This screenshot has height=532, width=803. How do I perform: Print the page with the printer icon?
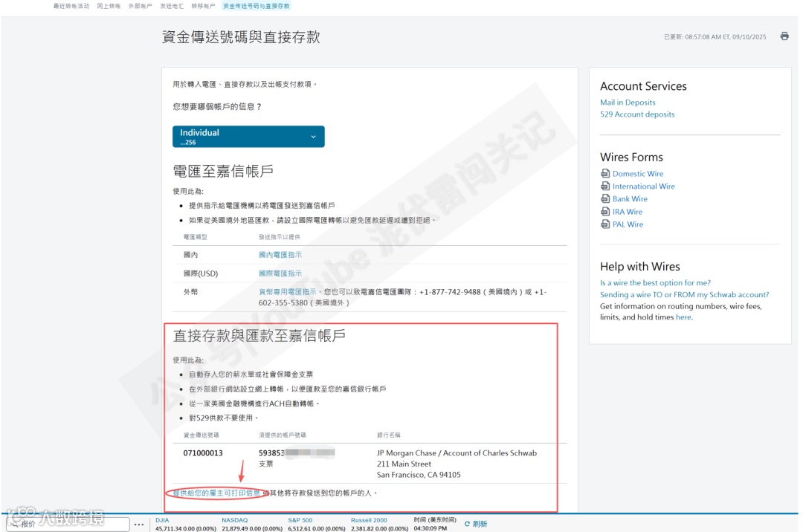[x=784, y=36]
